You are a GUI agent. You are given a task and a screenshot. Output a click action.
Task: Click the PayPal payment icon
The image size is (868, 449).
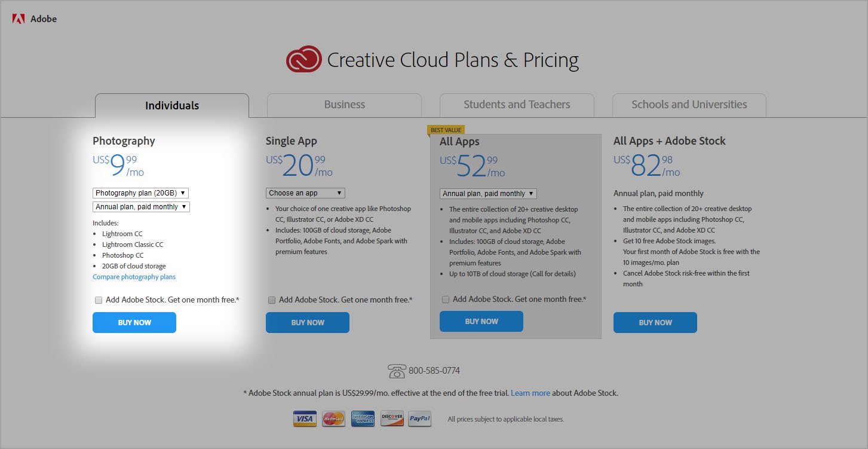click(x=419, y=419)
